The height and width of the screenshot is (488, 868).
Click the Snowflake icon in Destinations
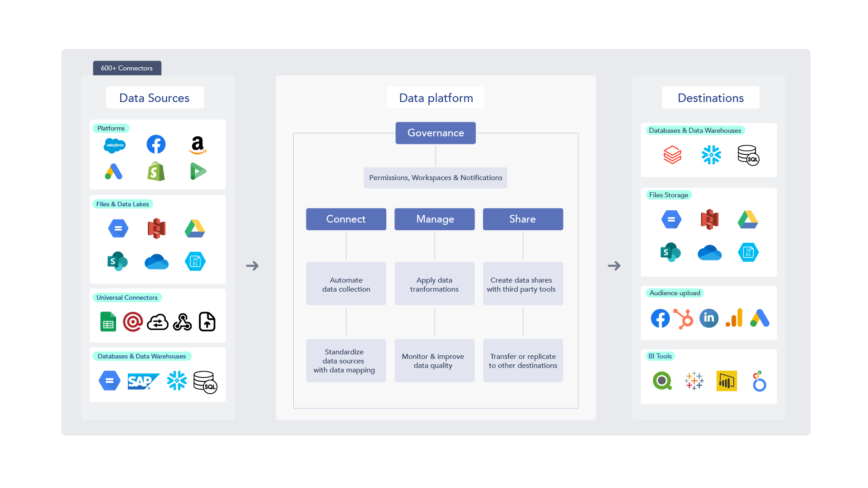(x=711, y=155)
